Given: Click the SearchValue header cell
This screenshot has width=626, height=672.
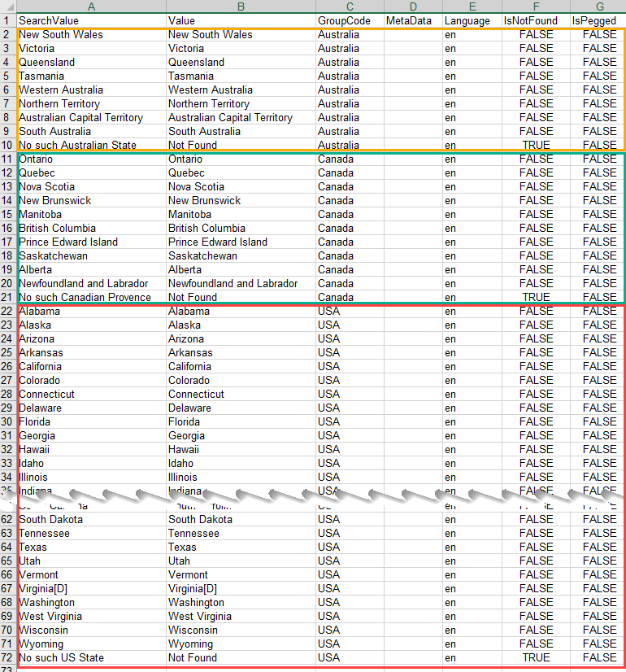Looking at the screenshot, I should (x=90, y=20).
